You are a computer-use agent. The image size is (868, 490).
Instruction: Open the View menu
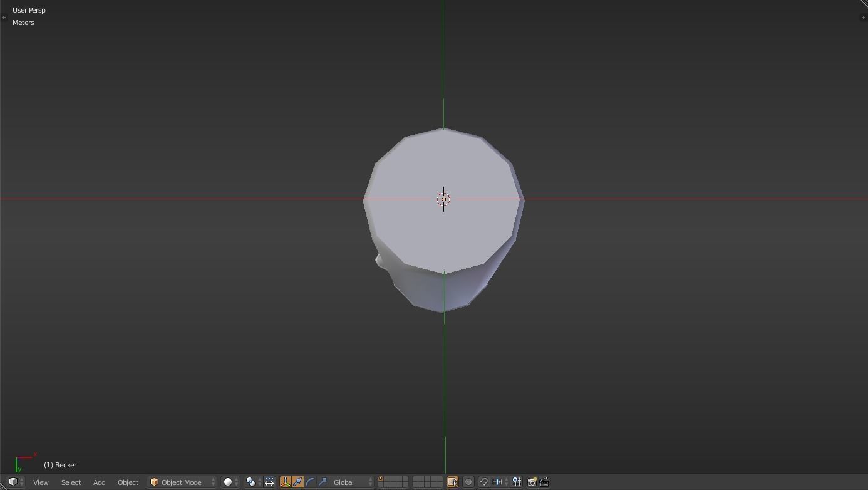tap(41, 482)
